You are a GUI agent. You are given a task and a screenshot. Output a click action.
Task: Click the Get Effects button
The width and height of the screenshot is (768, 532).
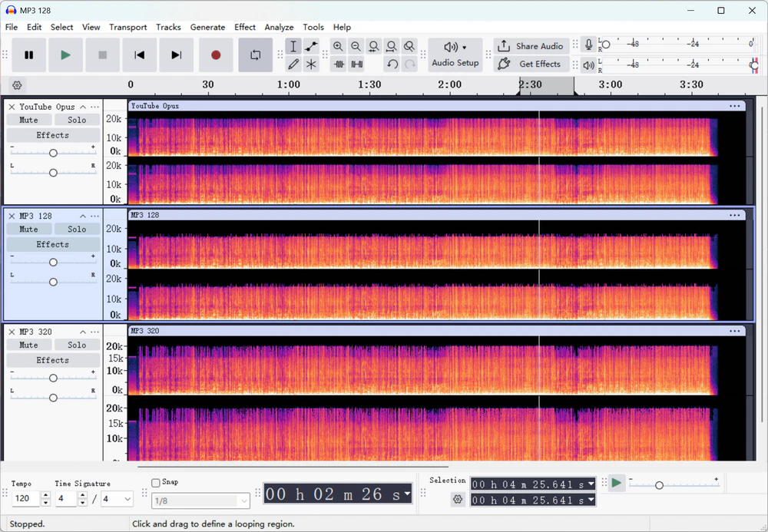click(x=531, y=64)
